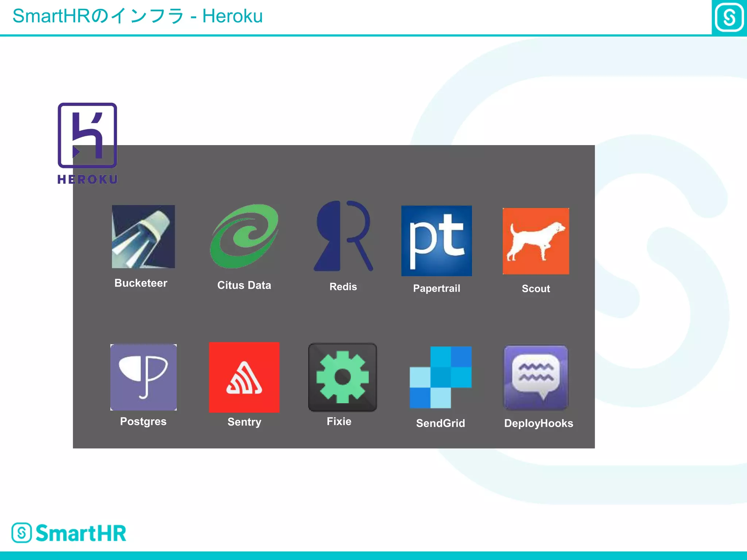This screenshot has height=560, width=747.
Task: Click the slide title mentioning Heroku
Action: (137, 16)
